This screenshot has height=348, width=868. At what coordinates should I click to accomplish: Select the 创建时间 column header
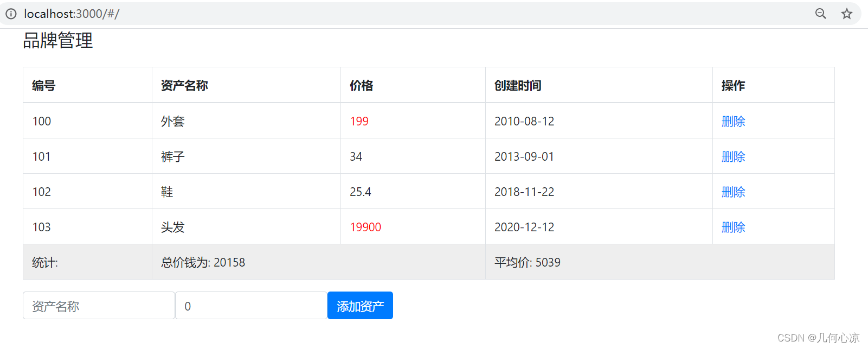[x=518, y=85]
